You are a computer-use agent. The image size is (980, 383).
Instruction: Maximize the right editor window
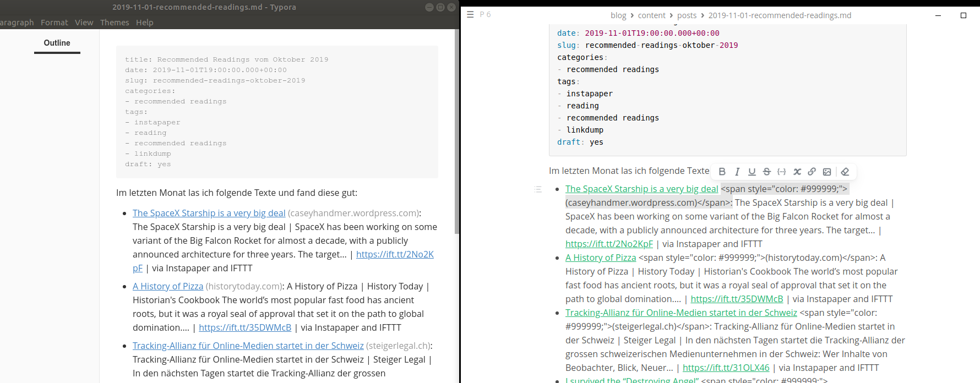click(x=963, y=15)
